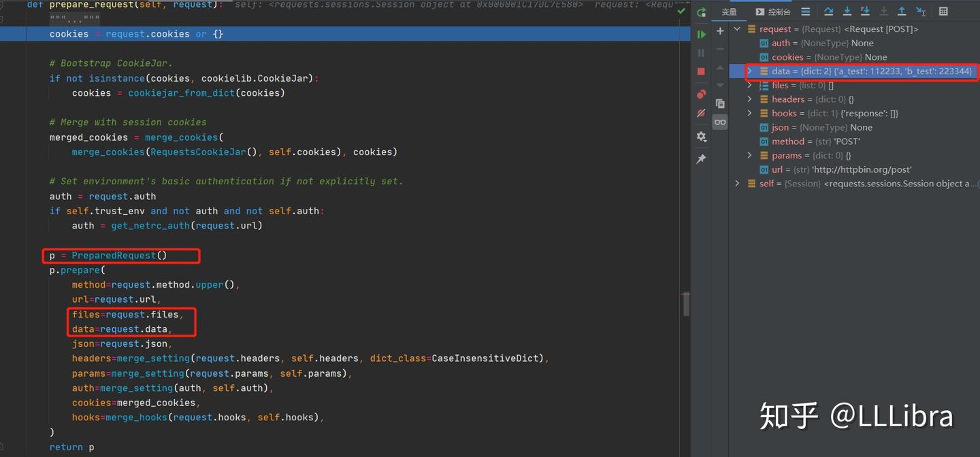Open View Breakpoints dialog
This screenshot has height=457, width=980.
[701, 94]
